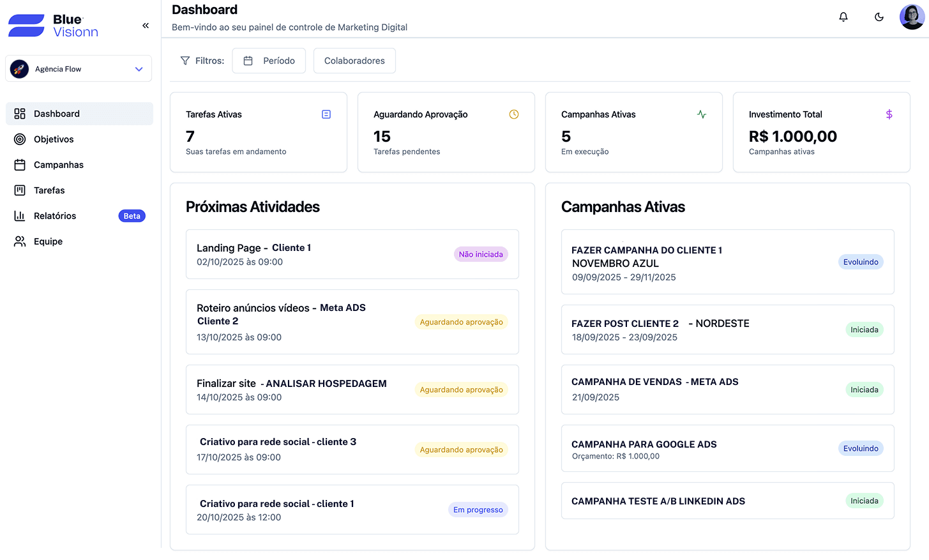The width and height of the screenshot is (929, 560).
Task: Open the notifications bell
Action: pyautogui.click(x=843, y=17)
